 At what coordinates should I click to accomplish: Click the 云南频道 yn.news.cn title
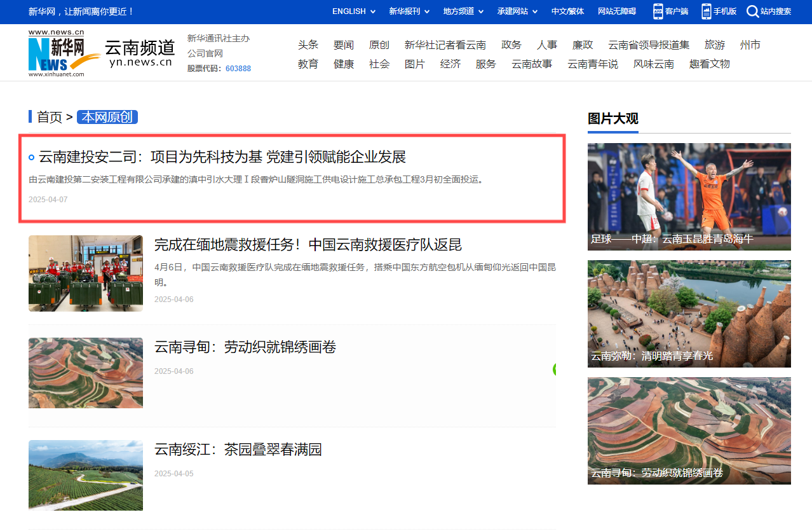[140, 53]
